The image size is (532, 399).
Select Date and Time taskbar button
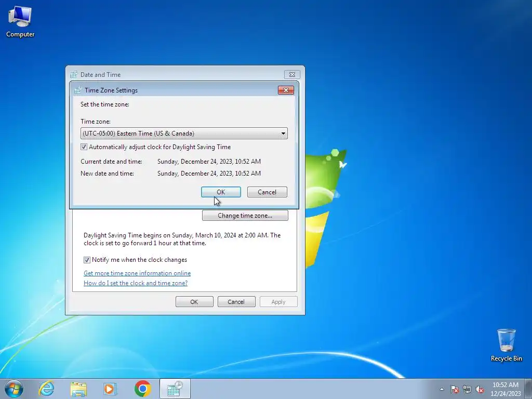pos(175,389)
